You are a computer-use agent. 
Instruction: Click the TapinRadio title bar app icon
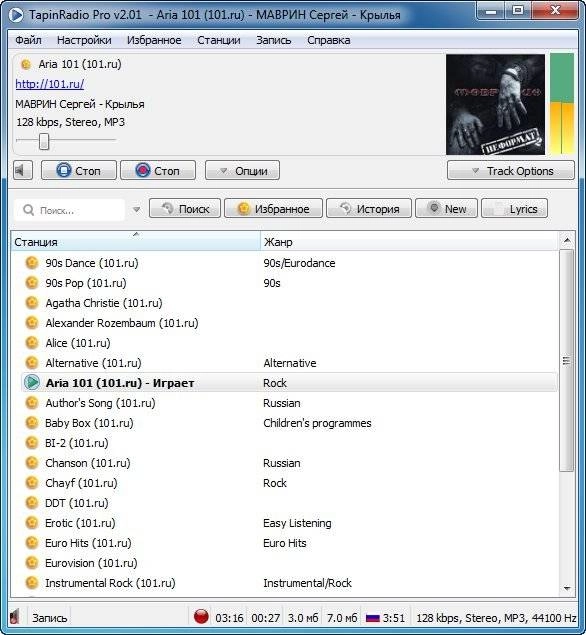(x=17, y=15)
